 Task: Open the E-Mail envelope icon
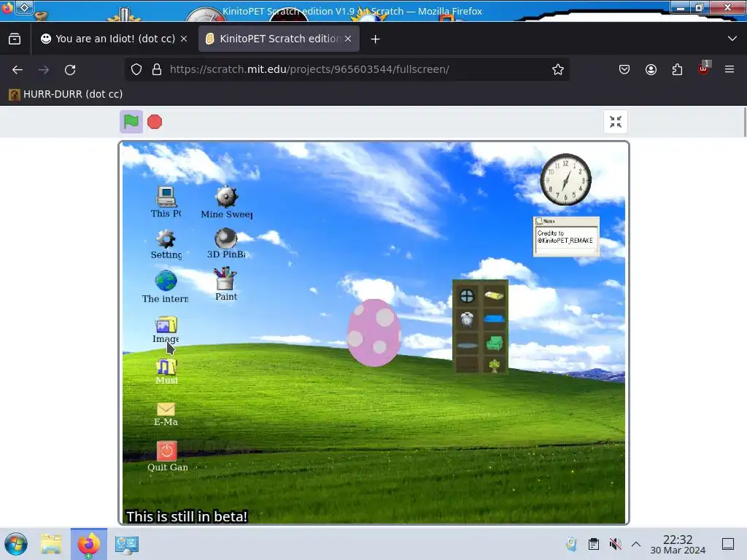pyautogui.click(x=166, y=414)
